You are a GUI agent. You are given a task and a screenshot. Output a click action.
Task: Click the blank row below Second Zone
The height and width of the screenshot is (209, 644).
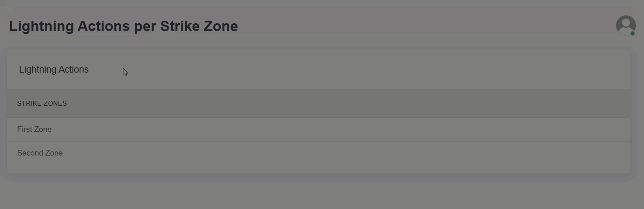point(318,169)
